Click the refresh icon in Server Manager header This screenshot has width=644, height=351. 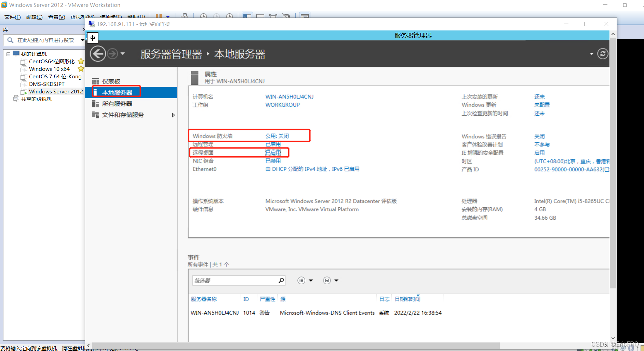(603, 54)
